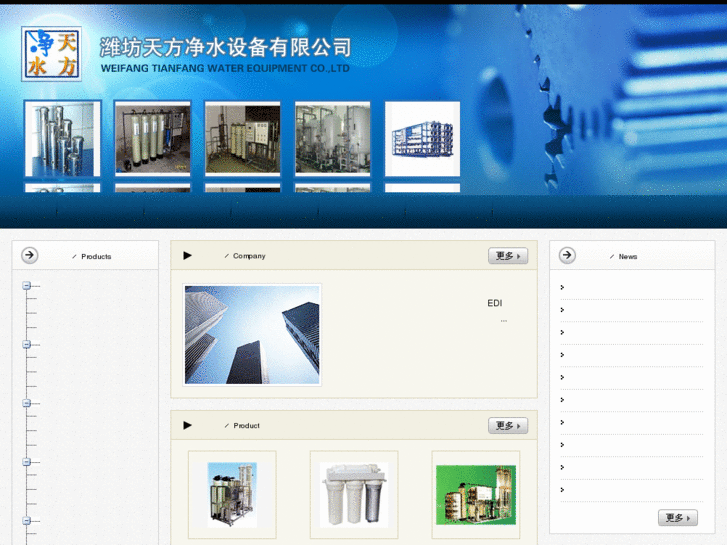Open the banner thumbnail of fiberglass tanks

coord(153,139)
